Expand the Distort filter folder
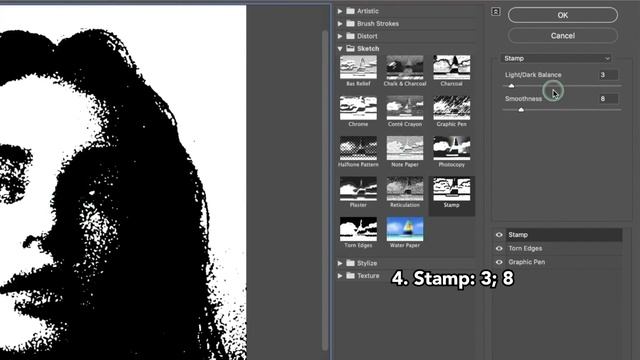Viewport: 640px width, 360px height. click(340, 36)
